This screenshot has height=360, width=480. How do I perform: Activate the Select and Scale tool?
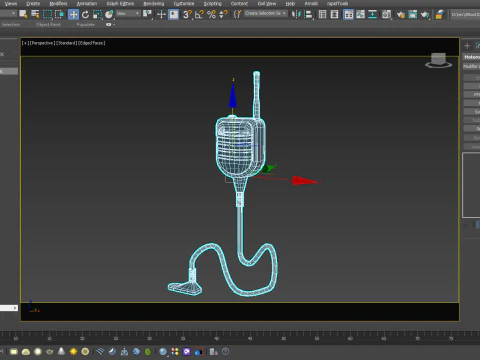point(97,14)
